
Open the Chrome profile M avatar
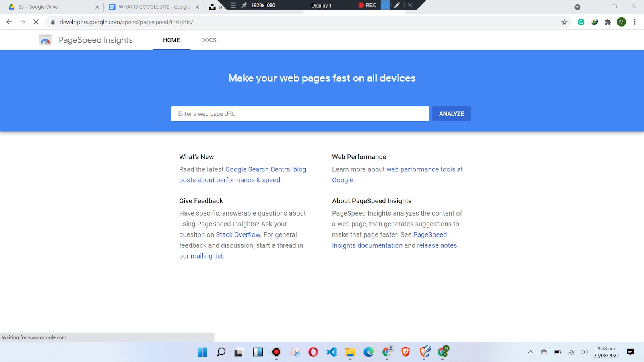click(x=621, y=22)
